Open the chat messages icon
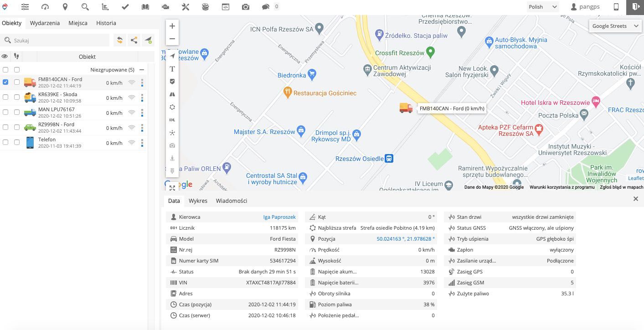The width and height of the screenshot is (644, 330). point(266,7)
